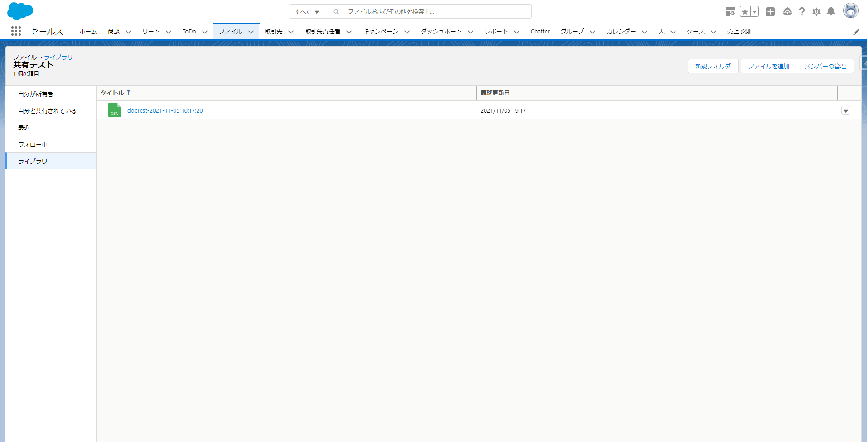Expand the favorites list dropdown arrow

[x=753, y=11]
